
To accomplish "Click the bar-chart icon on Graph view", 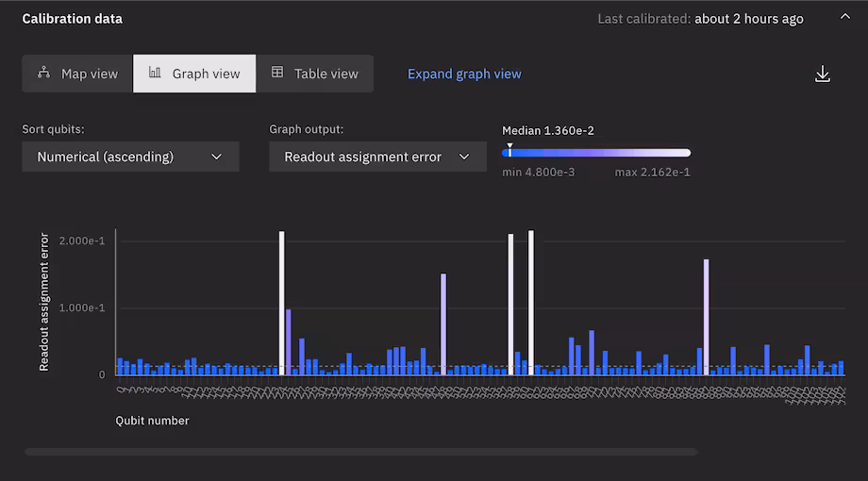I will (155, 72).
